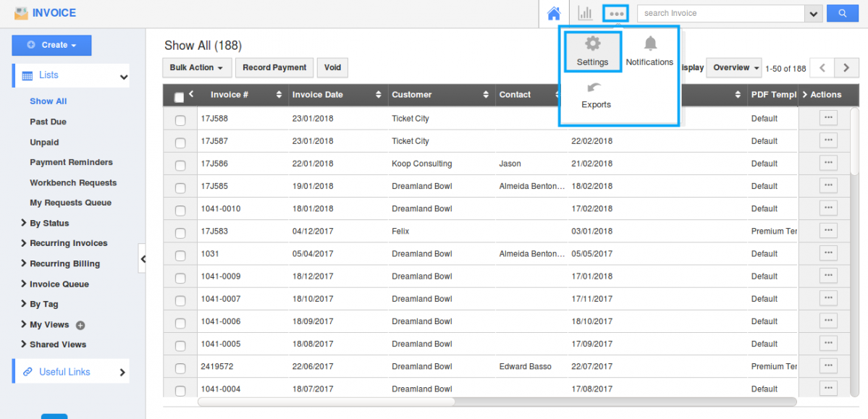Open actions menu for invoice 17J587
Viewport: 868px width, 419px height.
(828, 140)
